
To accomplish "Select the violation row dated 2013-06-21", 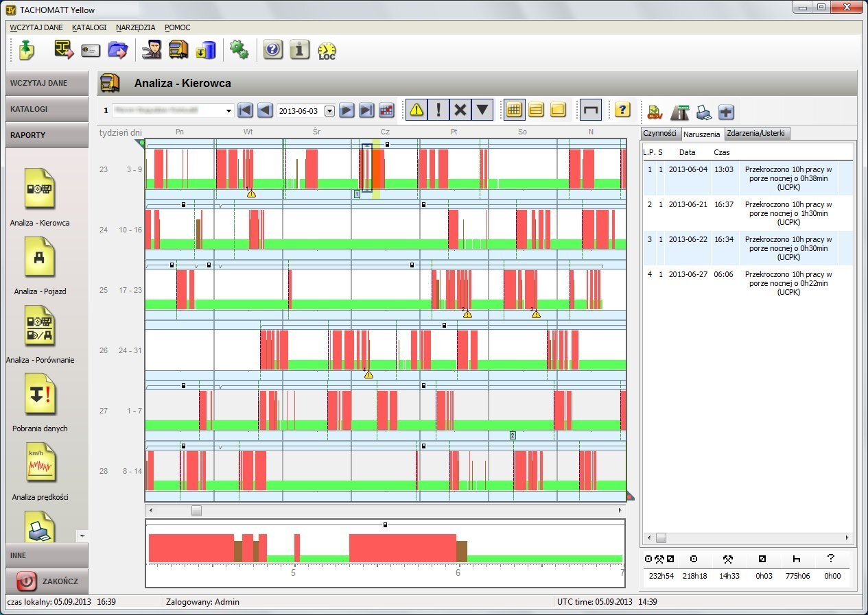I will [x=748, y=213].
